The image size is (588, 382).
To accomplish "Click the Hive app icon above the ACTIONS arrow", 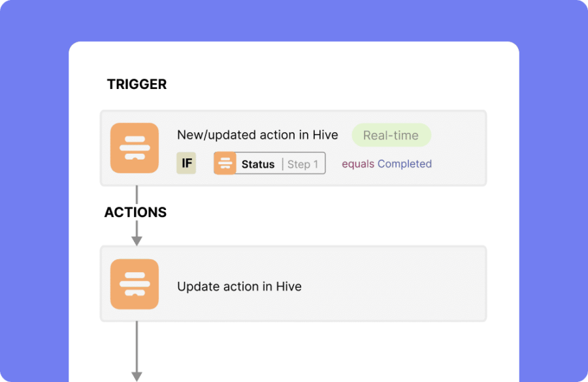I will [x=135, y=148].
